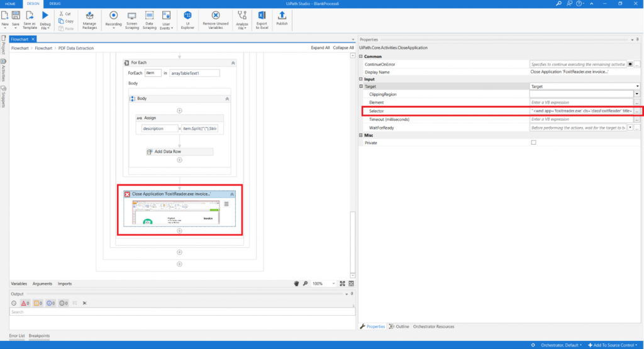This screenshot has height=349, width=644.
Task: Click search icon in title bar
Action: point(558,3)
